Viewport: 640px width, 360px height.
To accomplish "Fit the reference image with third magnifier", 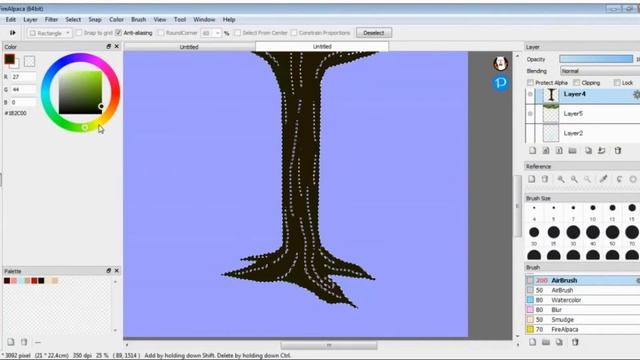I will pyautogui.click(x=587, y=179).
